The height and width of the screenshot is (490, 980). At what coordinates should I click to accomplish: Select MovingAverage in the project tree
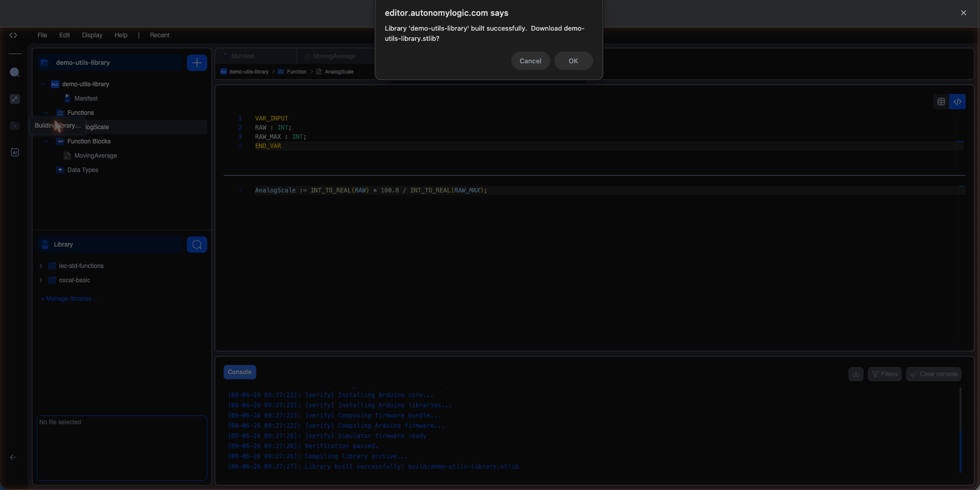coord(95,156)
